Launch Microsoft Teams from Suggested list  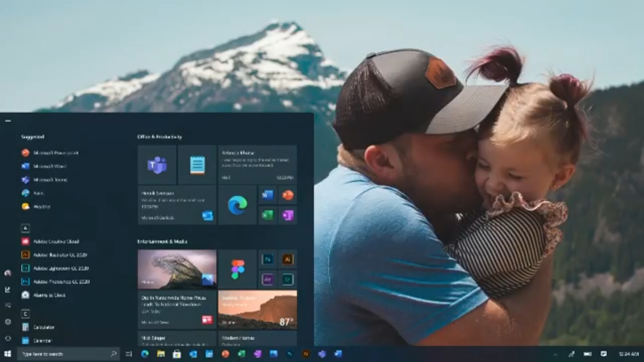pos(45,180)
